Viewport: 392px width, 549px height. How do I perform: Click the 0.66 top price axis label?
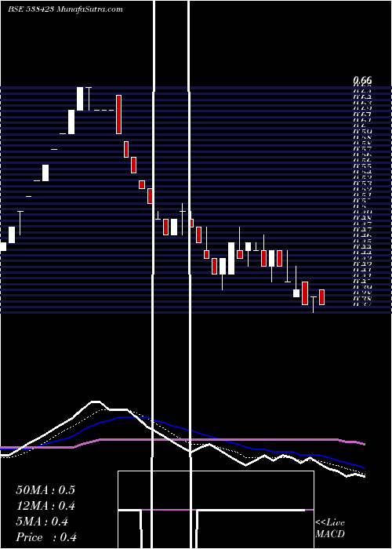(x=362, y=81)
